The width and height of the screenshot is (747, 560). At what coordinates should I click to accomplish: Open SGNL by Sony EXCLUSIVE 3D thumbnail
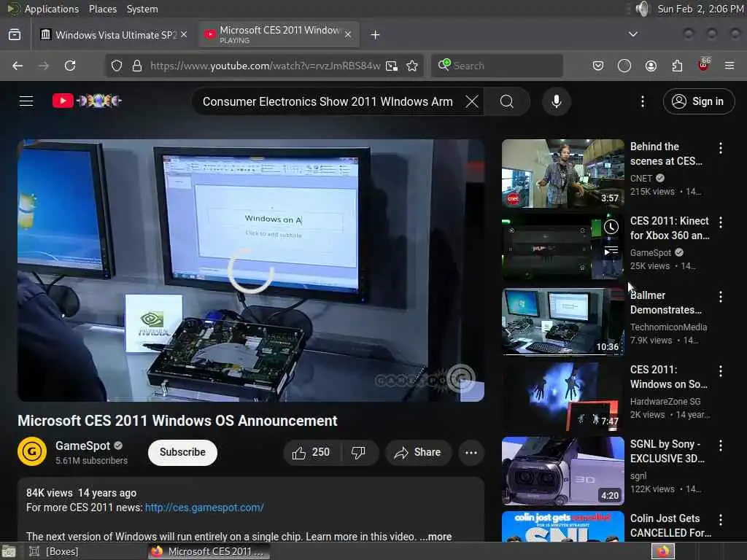(x=562, y=470)
